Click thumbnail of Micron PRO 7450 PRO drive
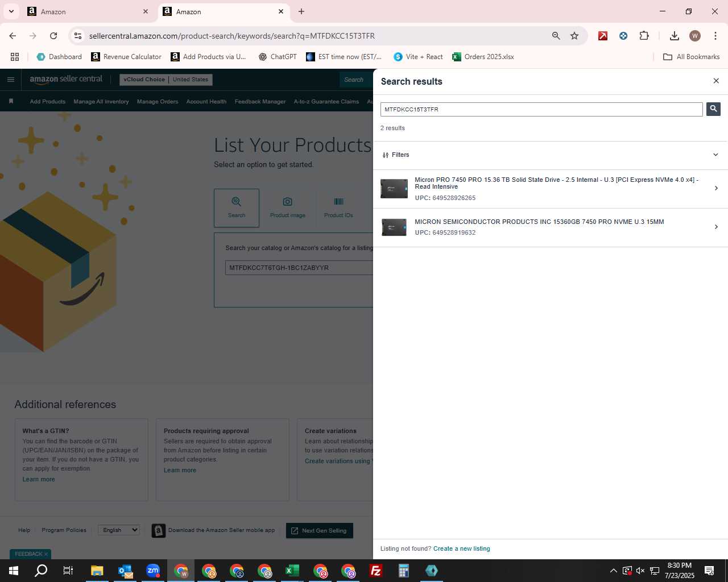 click(x=394, y=189)
